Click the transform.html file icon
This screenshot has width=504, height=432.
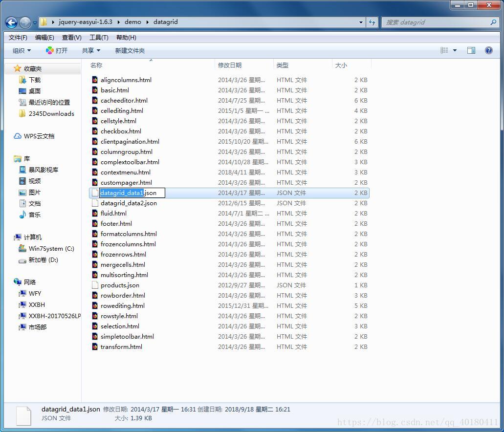(95, 346)
